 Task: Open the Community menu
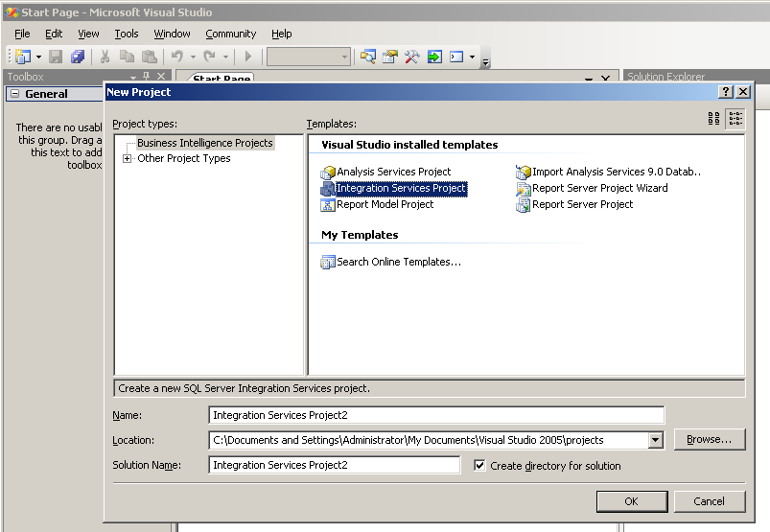231,34
